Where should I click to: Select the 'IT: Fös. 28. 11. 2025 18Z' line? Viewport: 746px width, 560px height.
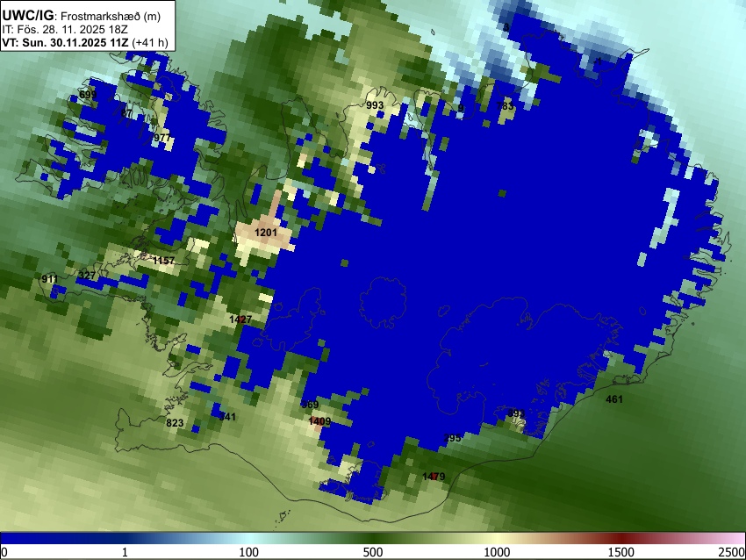click(x=65, y=30)
